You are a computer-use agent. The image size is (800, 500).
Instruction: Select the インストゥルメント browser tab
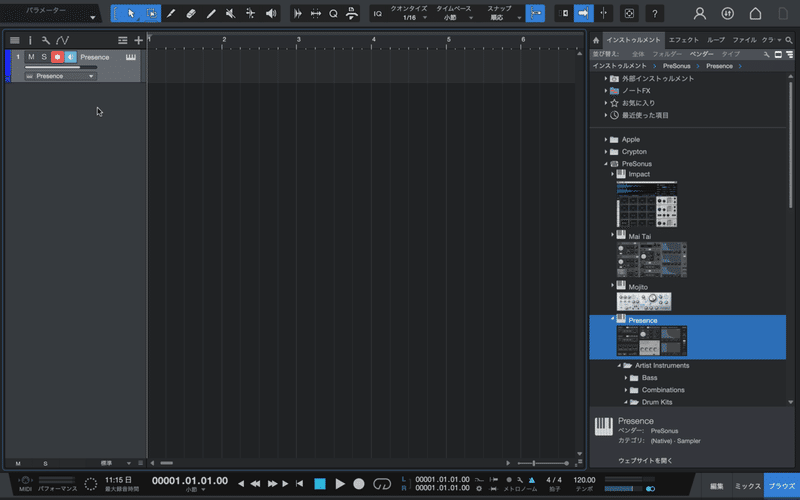coord(633,40)
